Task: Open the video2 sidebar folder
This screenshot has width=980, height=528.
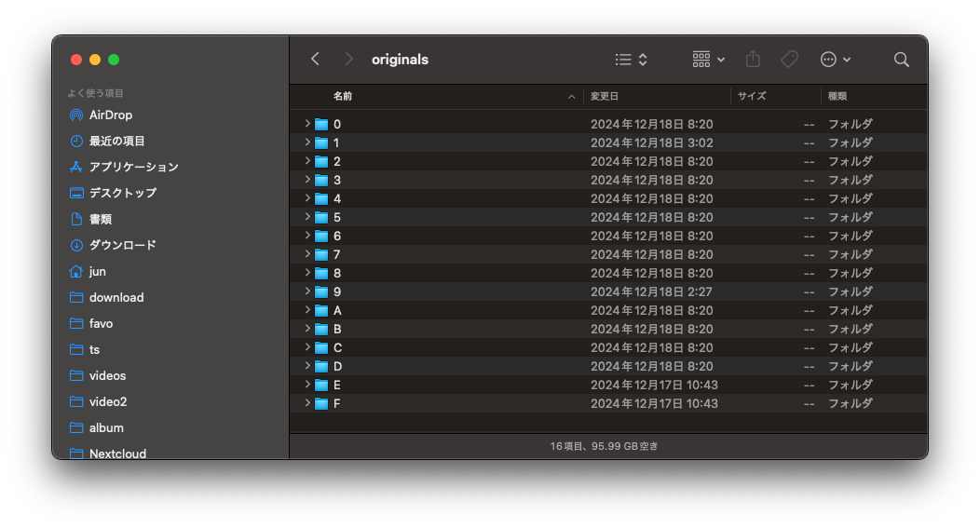Action: coord(98,401)
